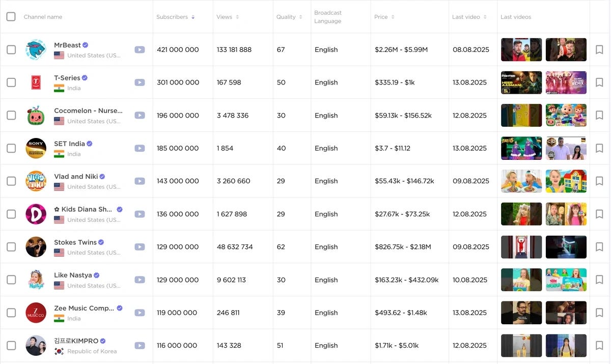Click the Channel name column header
Image resolution: width=611 pixels, height=364 pixels.
pyautogui.click(x=43, y=17)
